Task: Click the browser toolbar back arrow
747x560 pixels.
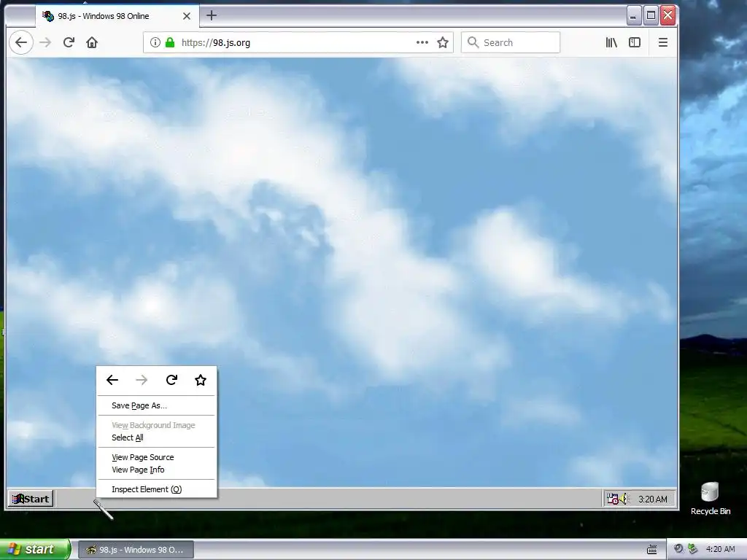Action: tap(21, 42)
